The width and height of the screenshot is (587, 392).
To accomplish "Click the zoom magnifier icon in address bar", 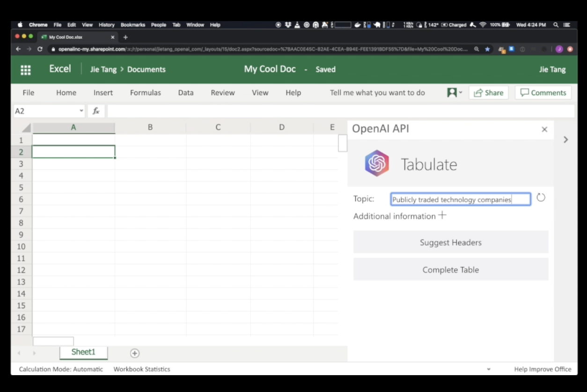I will [477, 49].
